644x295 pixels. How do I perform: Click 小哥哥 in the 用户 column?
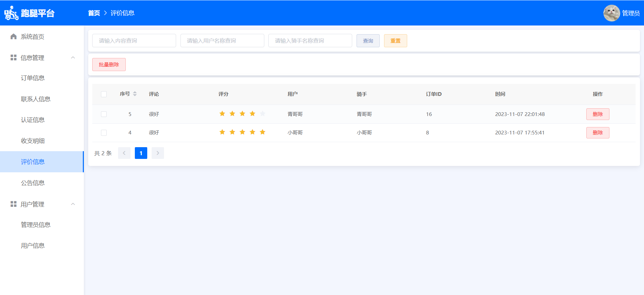(295, 132)
